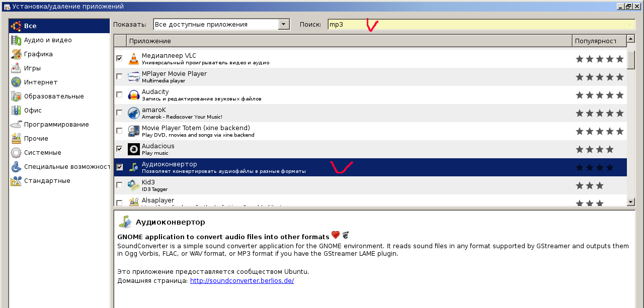Click the MPlayer Movie Player icon

tap(133, 76)
